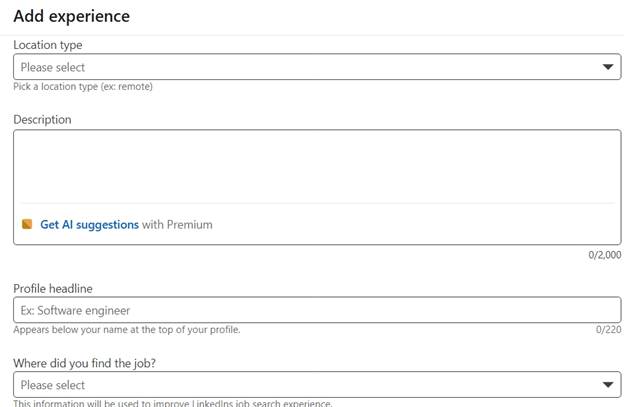Click the 'Profile headline' field label
Viewport: 624px width, 407px height.
(x=53, y=288)
